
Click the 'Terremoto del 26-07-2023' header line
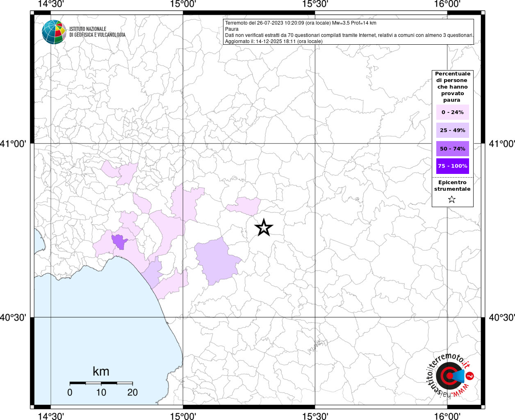coord(301,23)
